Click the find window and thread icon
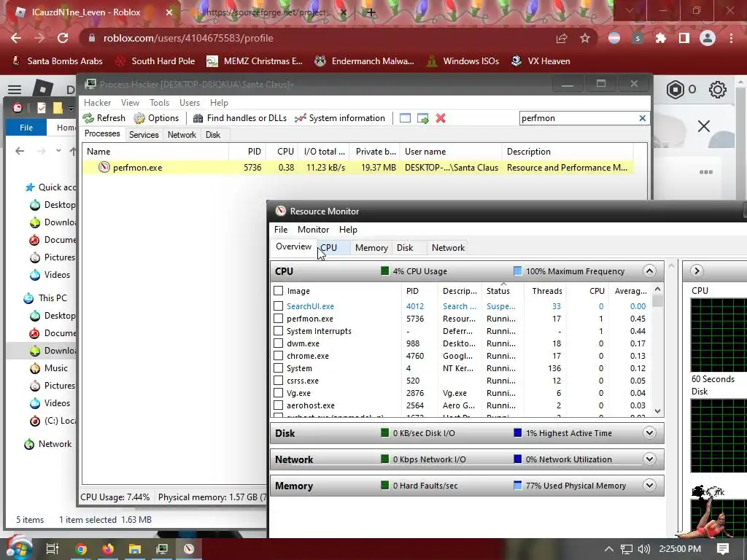747x560 pixels. (x=423, y=118)
